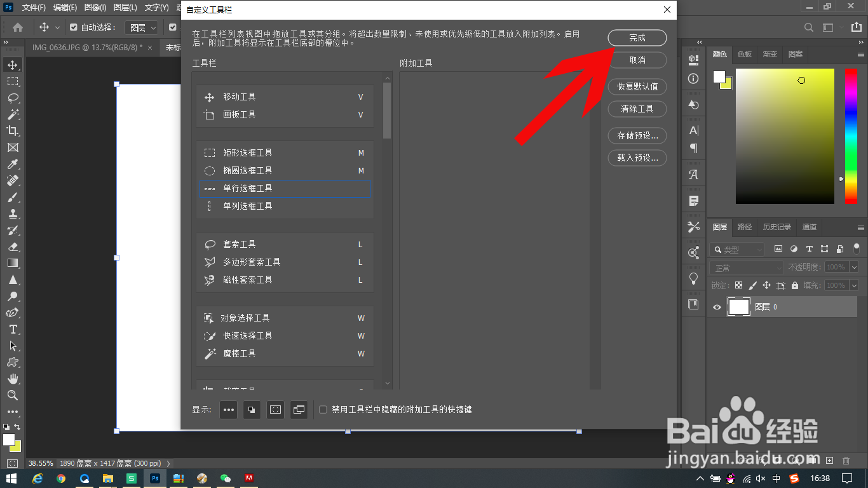868x488 pixels.
Task: Open the Paragraph panel icon
Action: click(x=693, y=148)
